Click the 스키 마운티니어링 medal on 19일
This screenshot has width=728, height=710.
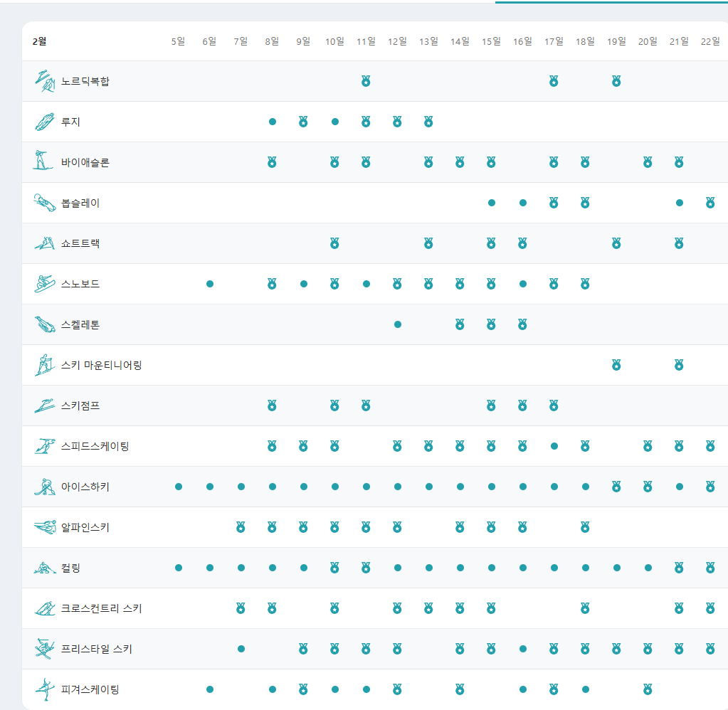616,365
